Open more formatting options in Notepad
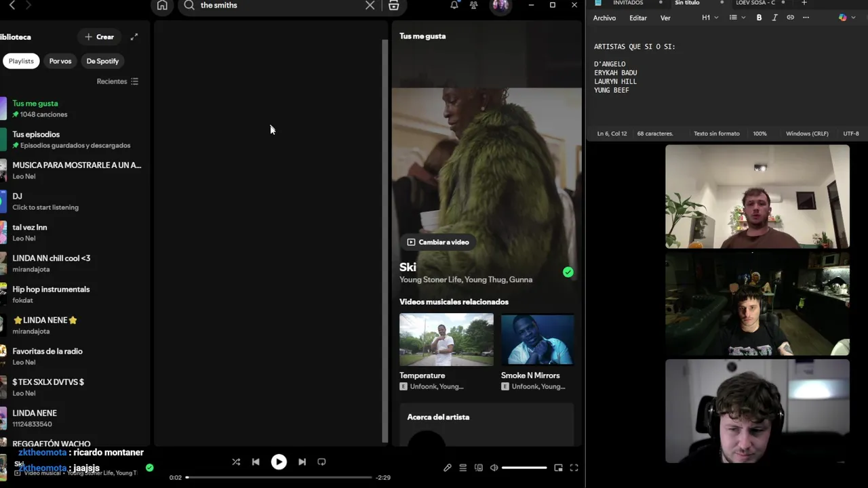868x488 pixels. click(806, 18)
